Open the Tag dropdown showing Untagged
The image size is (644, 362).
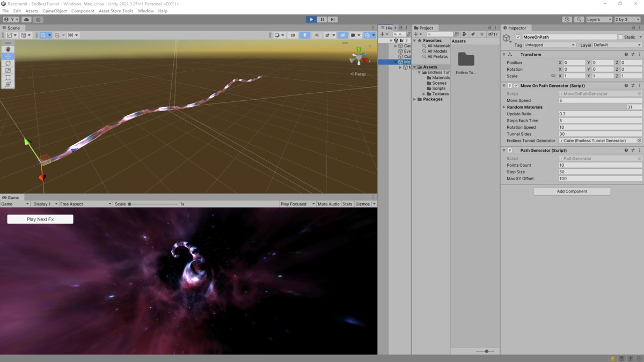[x=550, y=45]
